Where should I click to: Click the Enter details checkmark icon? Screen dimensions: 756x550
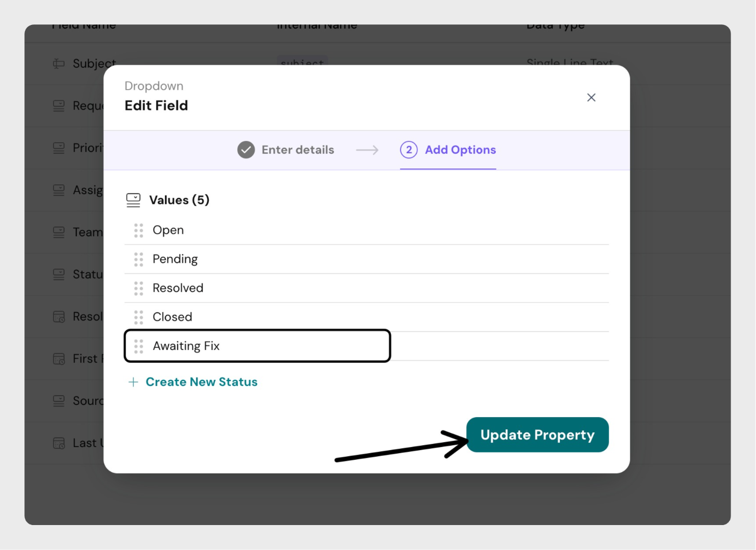pos(246,150)
